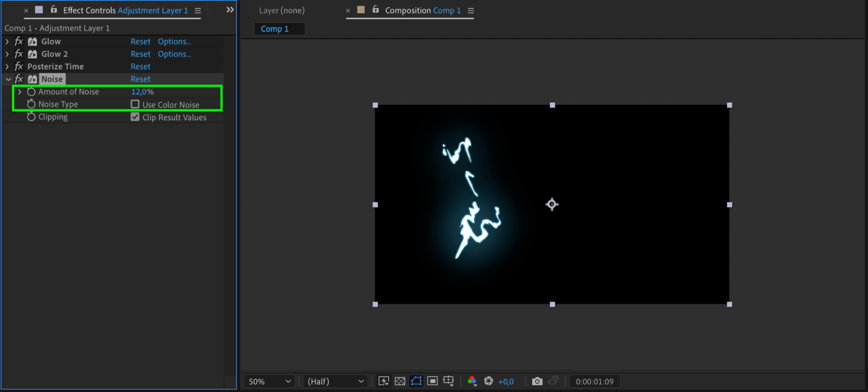Turn off the Noise effect fx switch
The image size is (868, 392).
[x=19, y=79]
